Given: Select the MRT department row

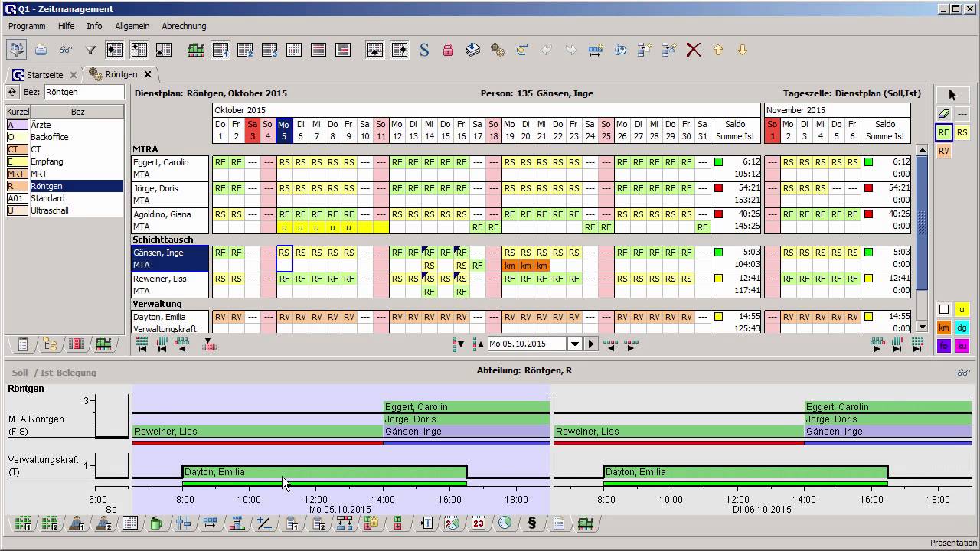Looking at the screenshot, I should (64, 174).
